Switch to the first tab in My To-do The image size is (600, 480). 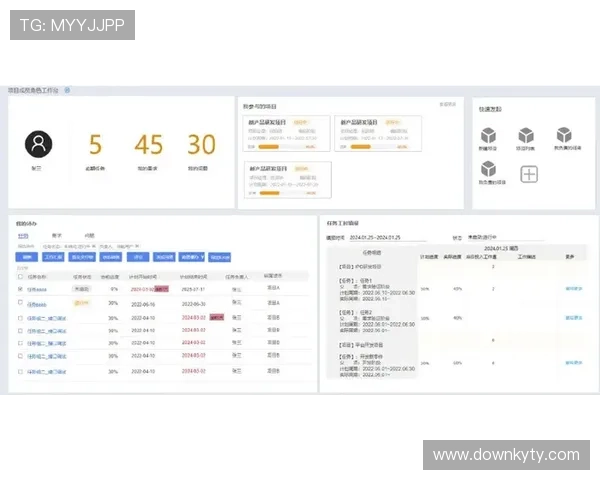pos(23,235)
